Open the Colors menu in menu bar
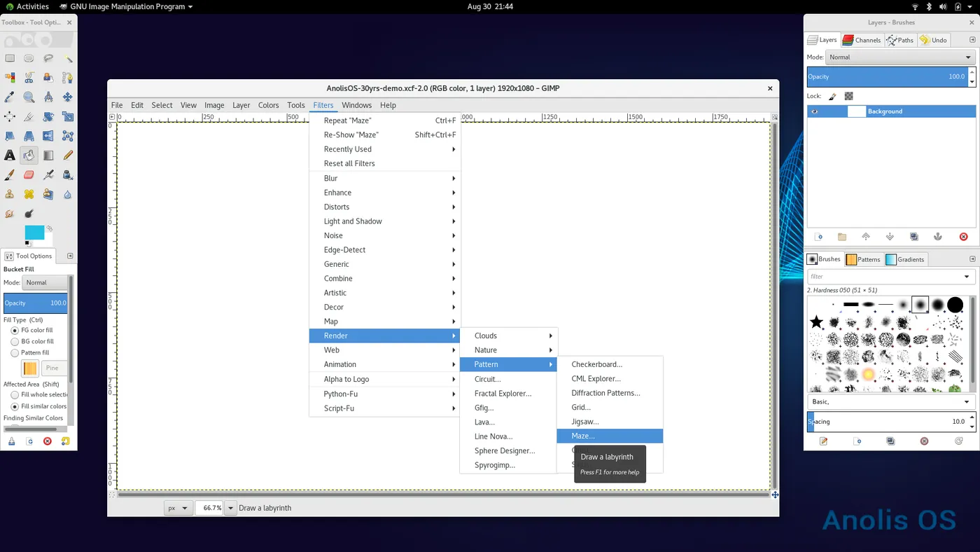 (x=268, y=105)
